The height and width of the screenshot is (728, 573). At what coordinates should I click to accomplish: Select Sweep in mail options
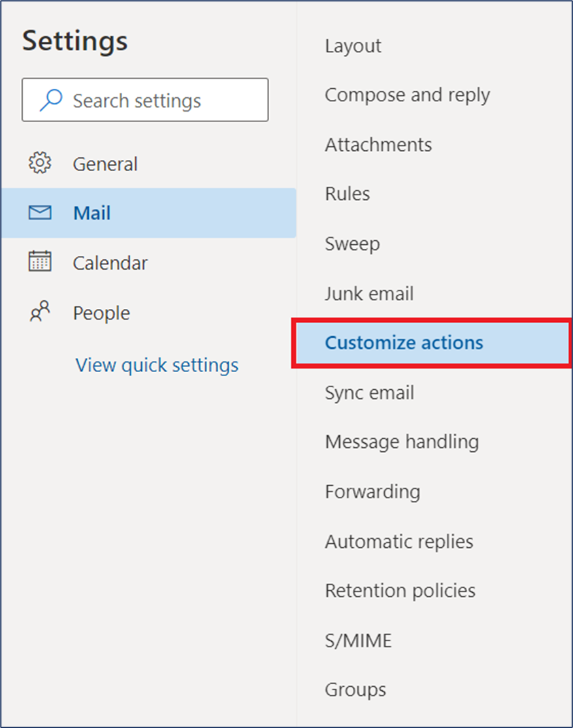[x=352, y=244]
